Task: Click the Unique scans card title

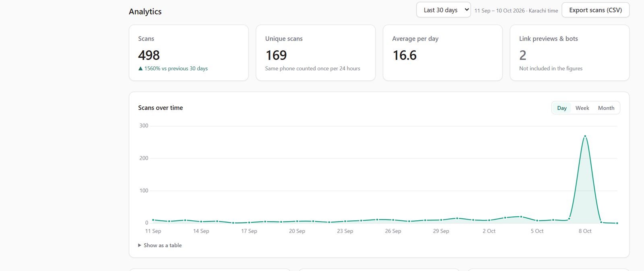Action: pos(284,39)
